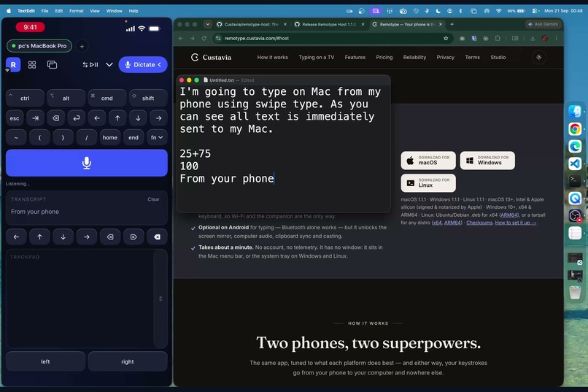Viewport: 588px width, 392px height.
Task: Tap the trackpad right button
Action: [128, 361]
